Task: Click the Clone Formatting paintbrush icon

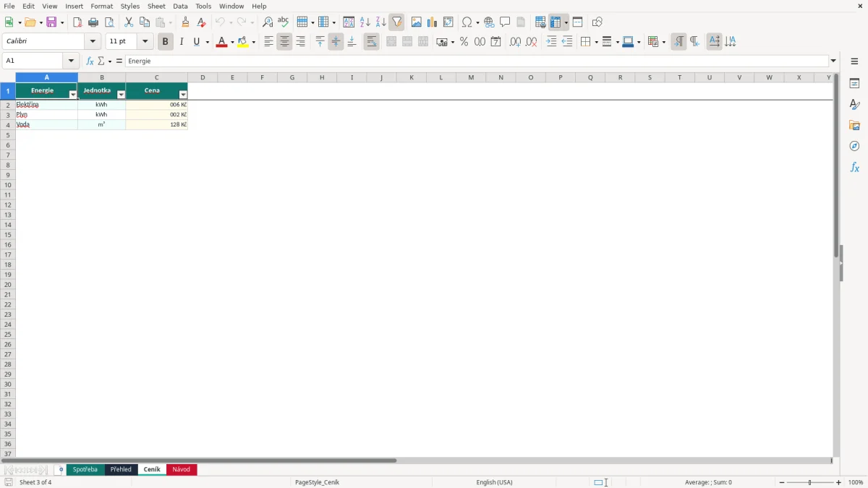Action: (x=185, y=22)
